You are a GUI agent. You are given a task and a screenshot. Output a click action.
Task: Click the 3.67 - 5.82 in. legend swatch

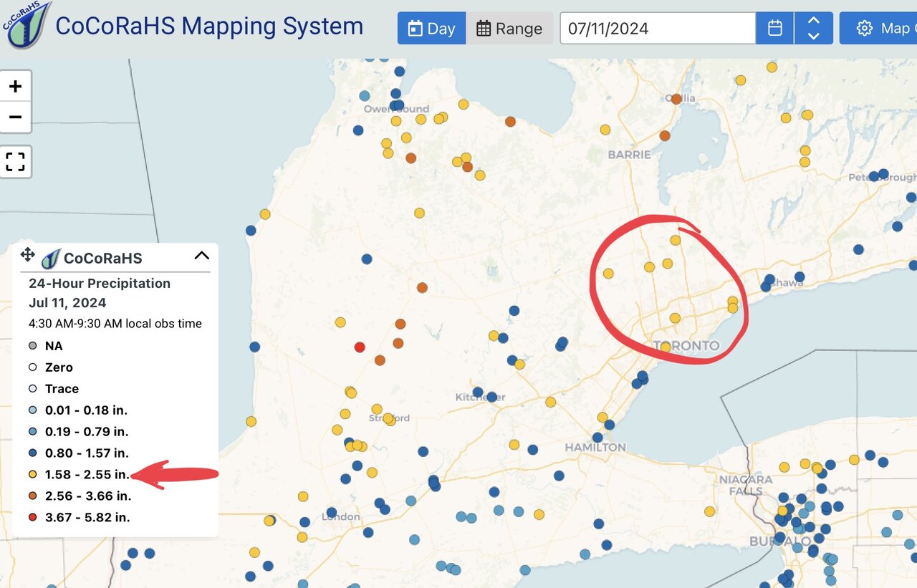point(32,517)
